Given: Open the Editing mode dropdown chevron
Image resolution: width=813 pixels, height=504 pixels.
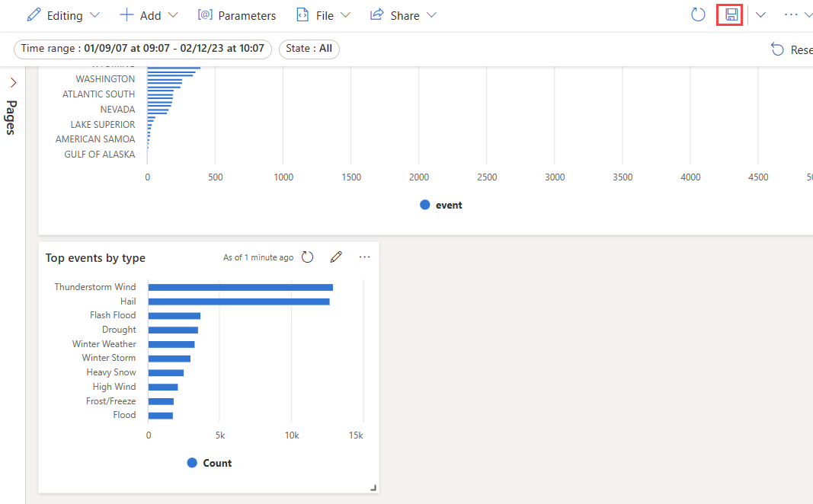Looking at the screenshot, I should (x=94, y=15).
